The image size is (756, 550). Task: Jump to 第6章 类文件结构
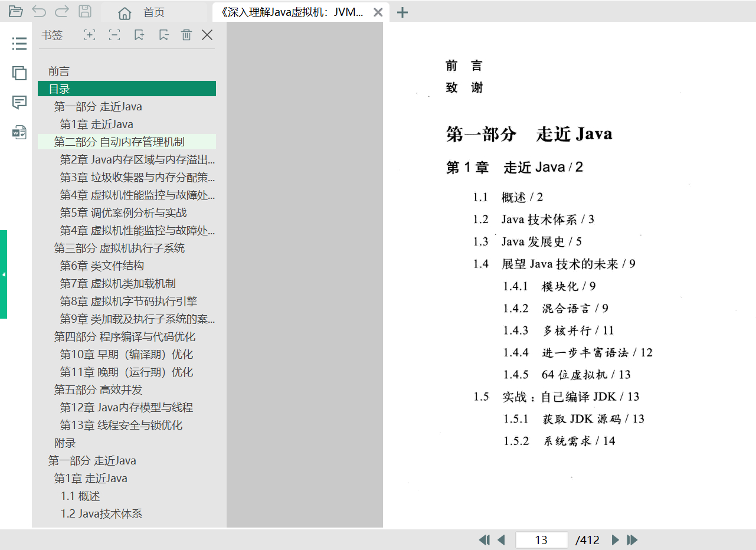[x=102, y=266]
